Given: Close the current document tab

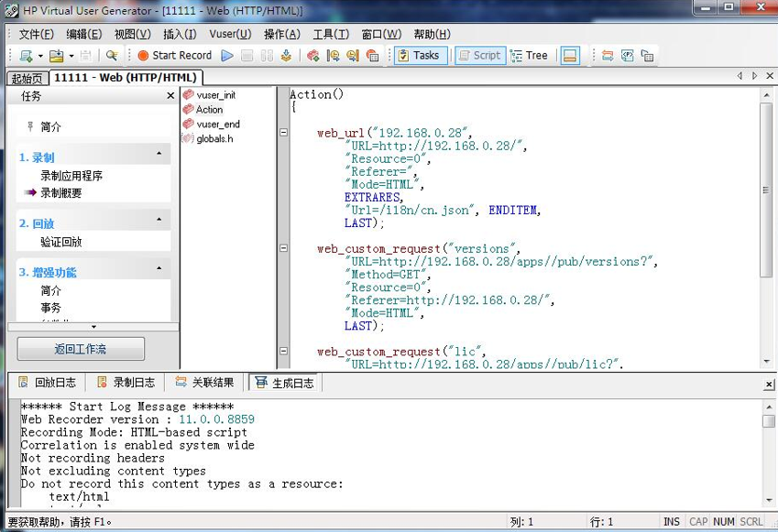Looking at the screenshot, I should [770, 76].
